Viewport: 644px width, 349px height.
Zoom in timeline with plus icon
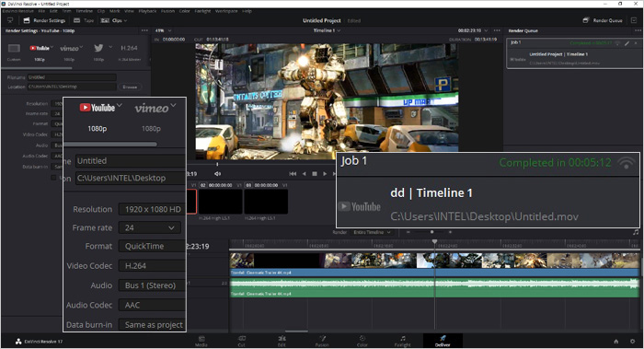451,232
